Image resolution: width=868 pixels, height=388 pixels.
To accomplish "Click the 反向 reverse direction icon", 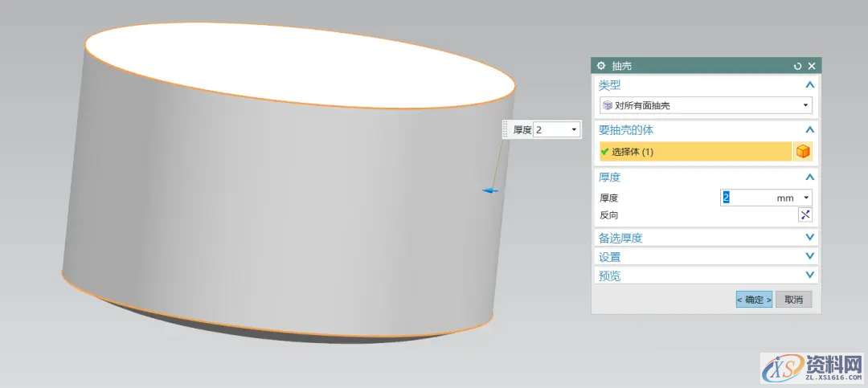I will pos(805,214).
